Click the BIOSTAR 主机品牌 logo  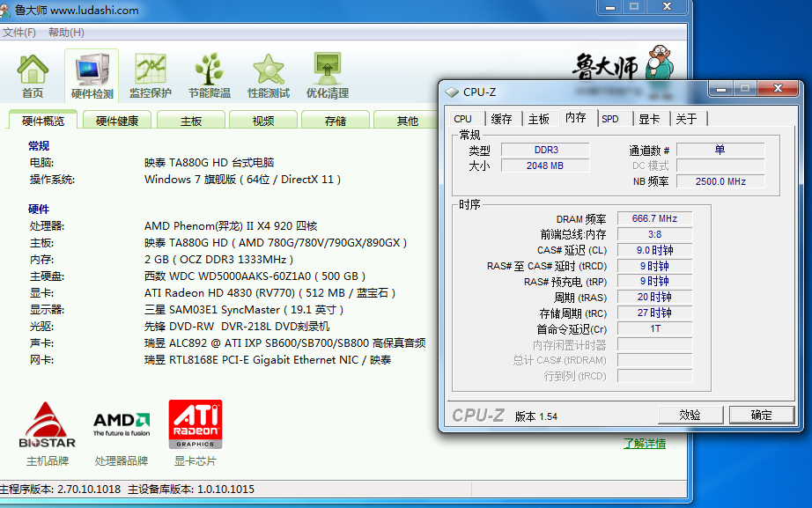click(x=48, y=424)
